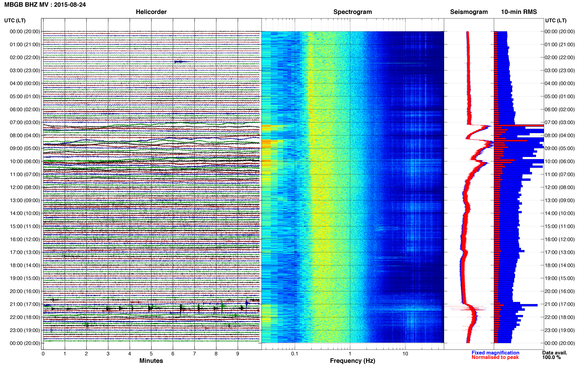
Task: Click the right 15:00 (11:00) time label
Action: pos(560,226)
